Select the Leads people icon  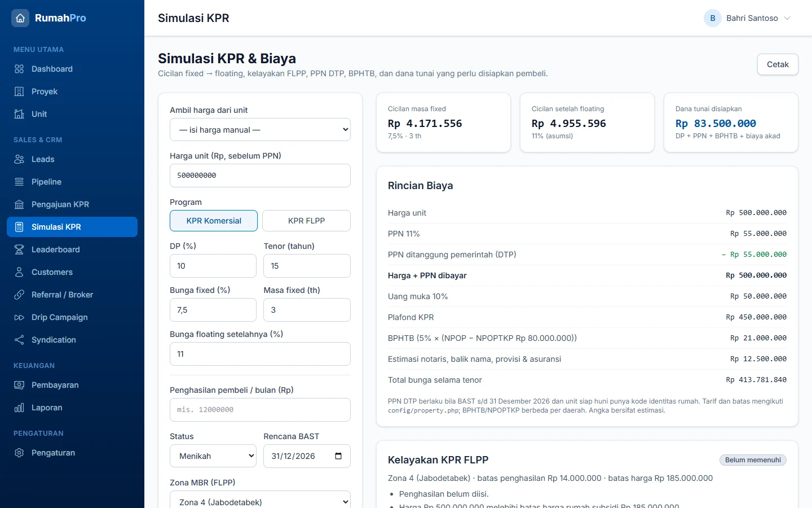[19, 159]
